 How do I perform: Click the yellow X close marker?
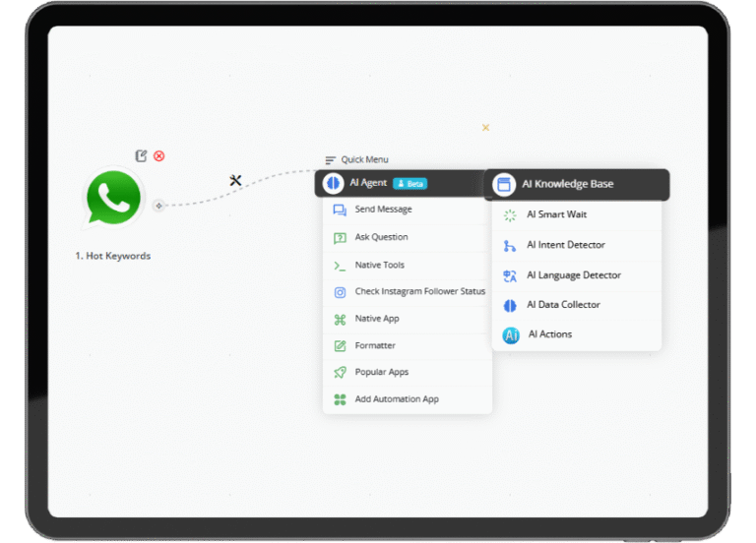pos(485,127)
